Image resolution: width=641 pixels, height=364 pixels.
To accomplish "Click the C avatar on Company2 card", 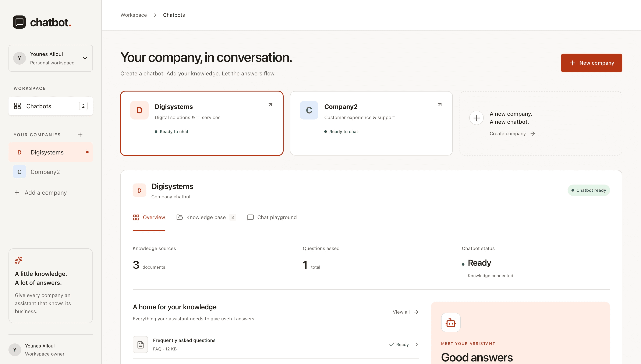I will [x=309, y=110].
